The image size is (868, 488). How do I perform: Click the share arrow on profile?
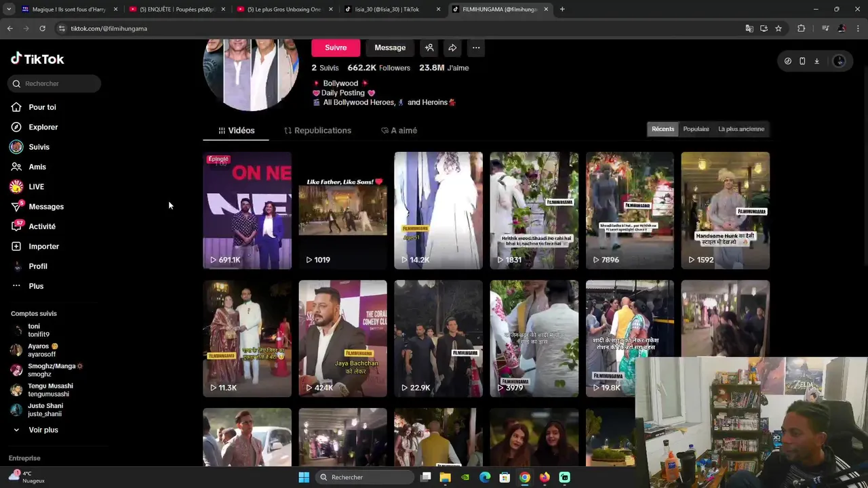coord(452,47)
